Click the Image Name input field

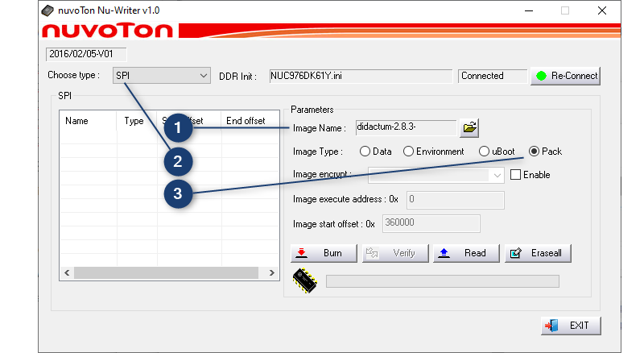[407, 127]
